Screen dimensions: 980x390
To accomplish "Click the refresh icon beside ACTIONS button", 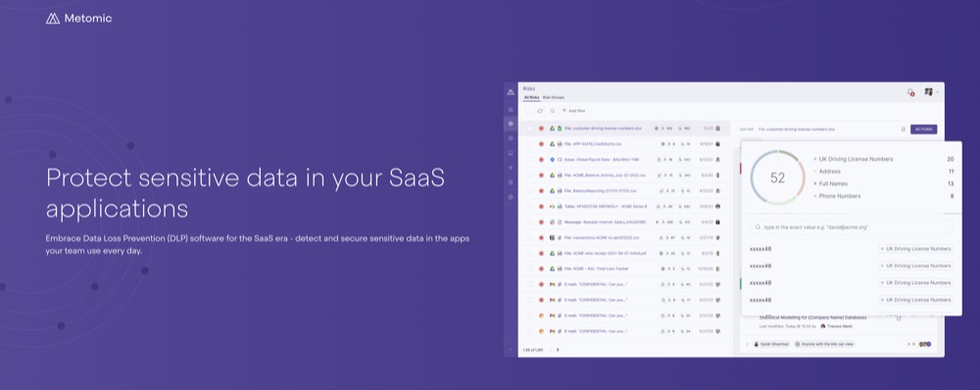I will point(904,129).
